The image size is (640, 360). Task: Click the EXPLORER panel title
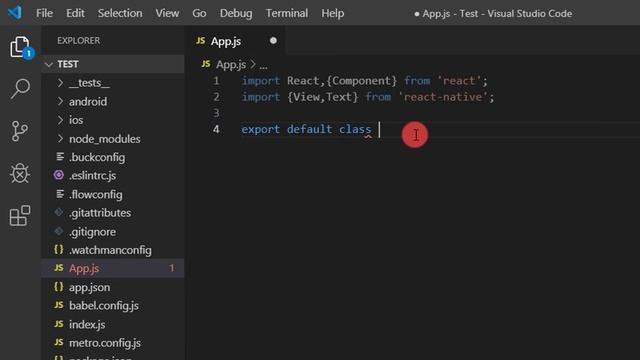click(78, 40)
